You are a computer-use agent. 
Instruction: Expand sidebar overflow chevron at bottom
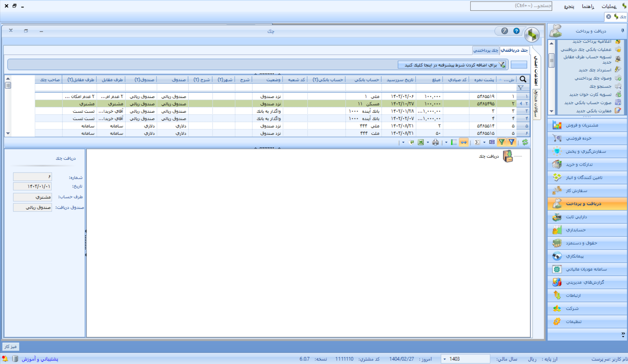click(x=623, y=334)
